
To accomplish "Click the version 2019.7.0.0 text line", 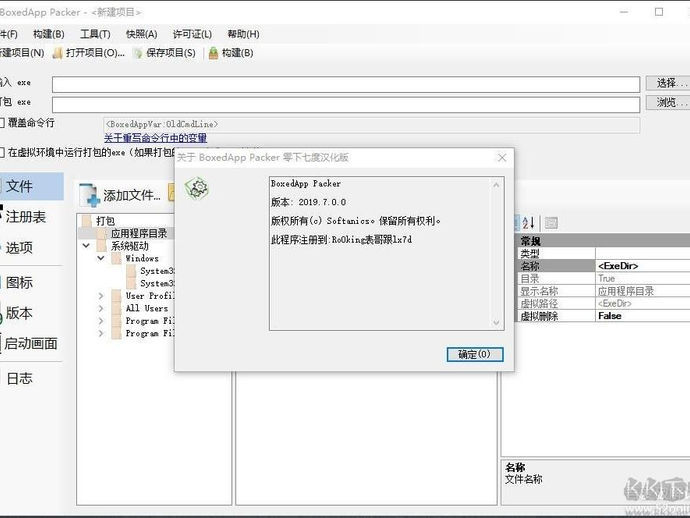I will coord(308,202).
